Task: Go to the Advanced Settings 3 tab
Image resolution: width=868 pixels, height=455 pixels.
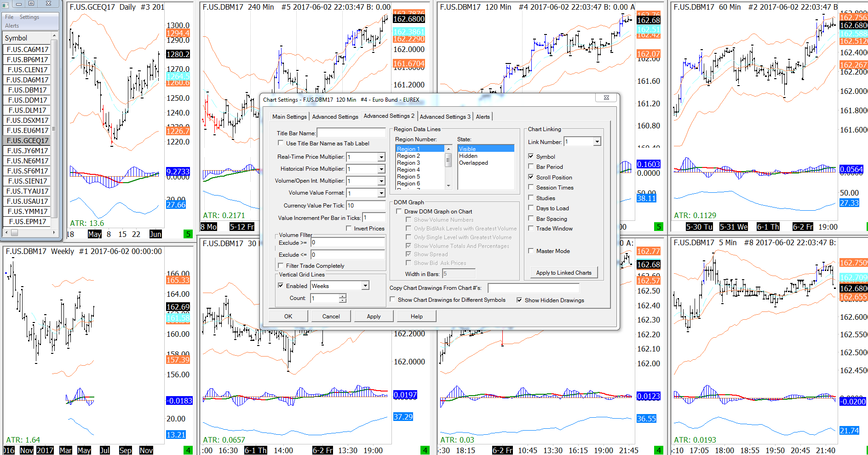Action: point(445,117)
